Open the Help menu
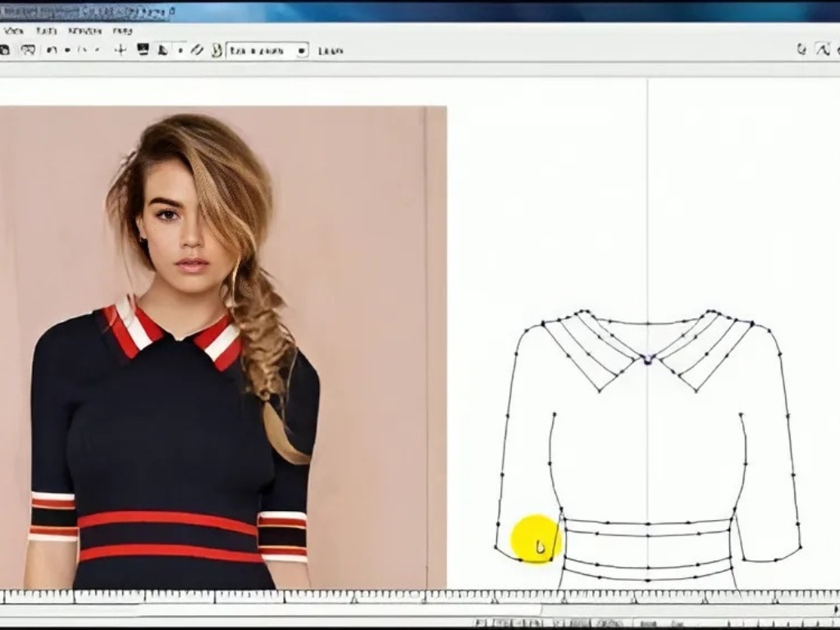 (x=122, y=30)
